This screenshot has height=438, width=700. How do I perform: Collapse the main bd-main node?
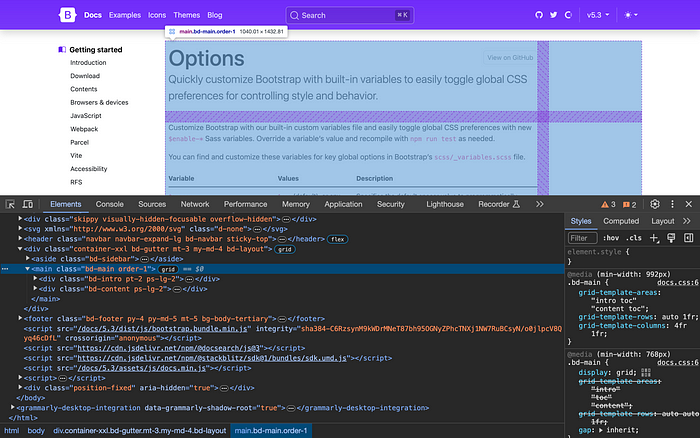(28, 269)
